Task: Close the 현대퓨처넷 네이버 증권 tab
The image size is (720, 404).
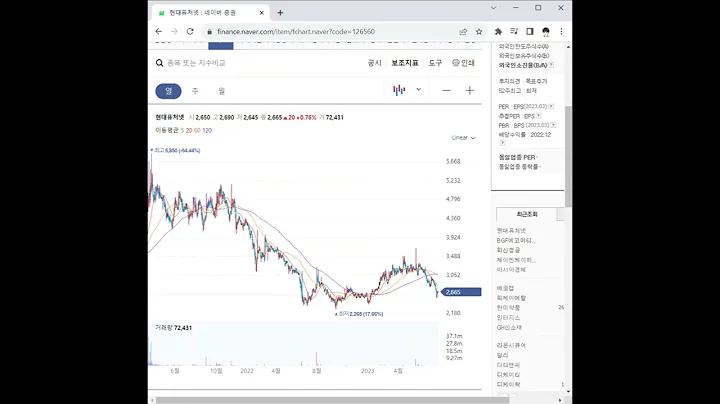Action: (x=262, y=13)
